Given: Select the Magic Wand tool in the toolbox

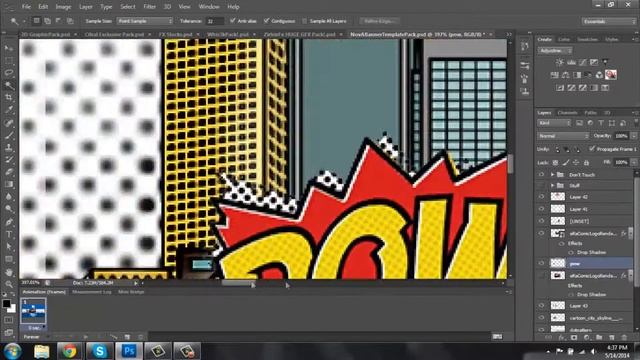Looking at the screenshot, I should pyautogui.click(x=9, y=85).
